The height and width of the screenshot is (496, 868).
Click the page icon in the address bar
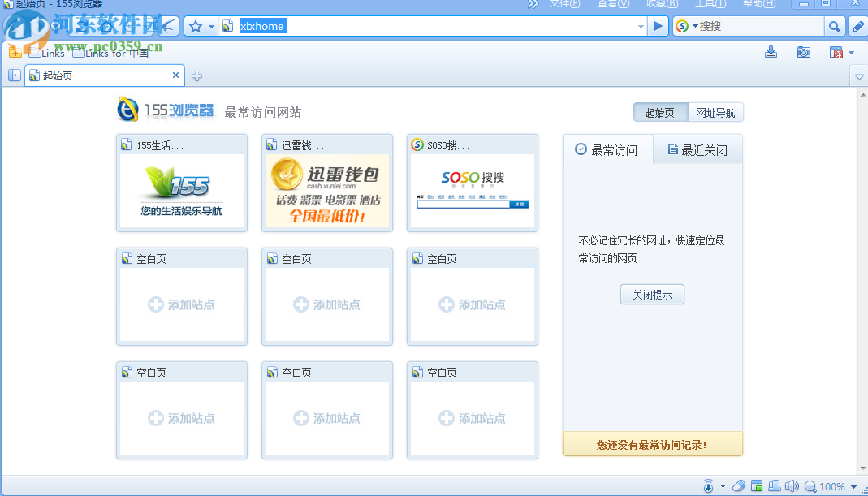pyautogui.click(x=227, y=26)
